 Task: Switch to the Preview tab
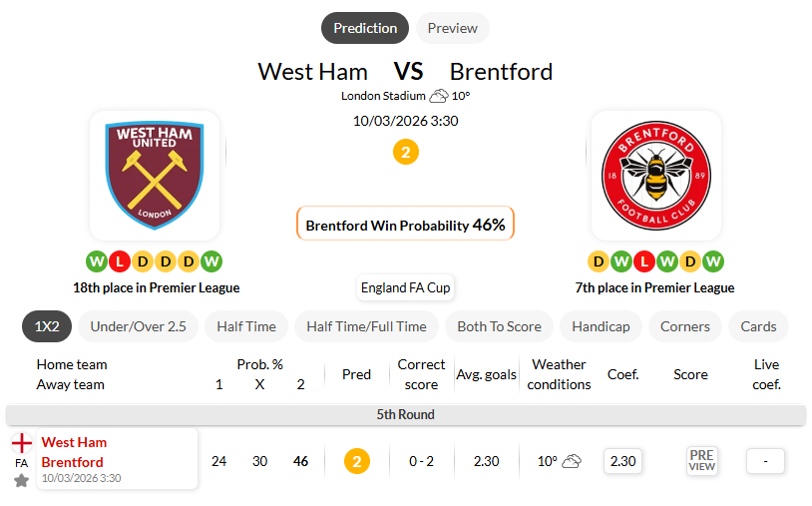pyautogui.click(x=453, y=28)
